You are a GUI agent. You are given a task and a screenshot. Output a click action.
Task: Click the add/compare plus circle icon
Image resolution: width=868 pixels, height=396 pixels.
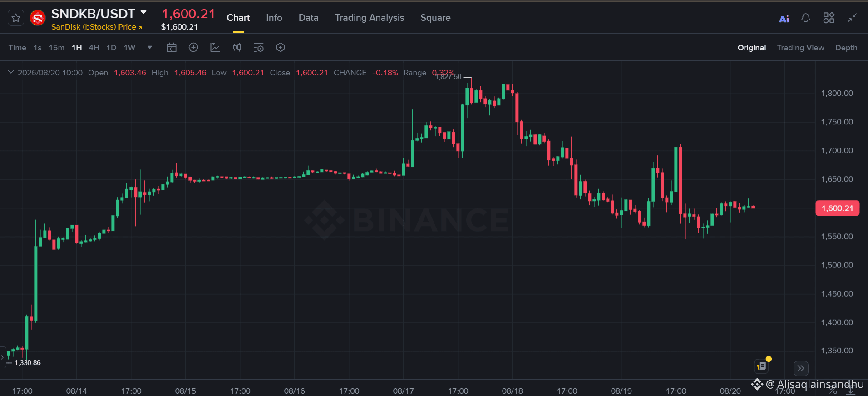point(193,47)
